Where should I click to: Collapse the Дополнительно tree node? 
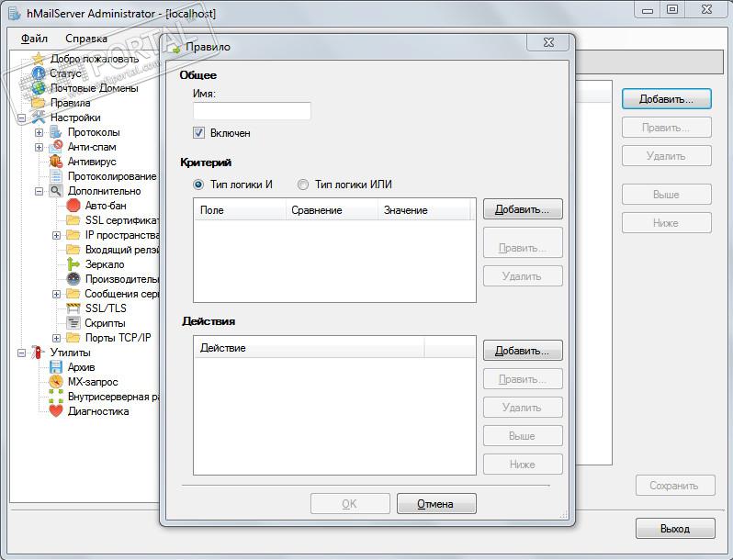[39, 191]
